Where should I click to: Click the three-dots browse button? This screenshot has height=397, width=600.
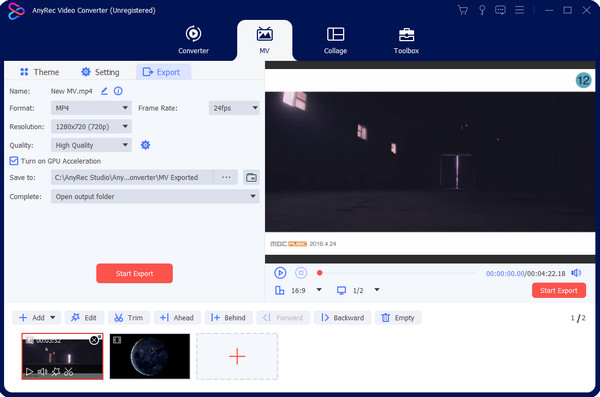pyautogui.click(x=226, y=177)
